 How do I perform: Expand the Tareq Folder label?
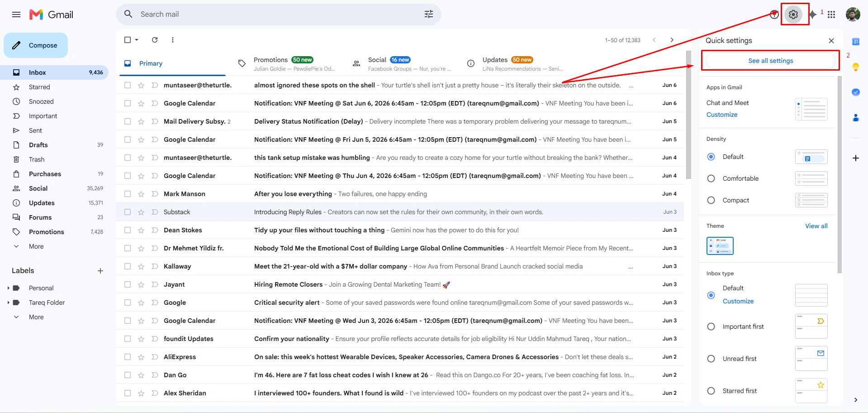tap(8, 303)
